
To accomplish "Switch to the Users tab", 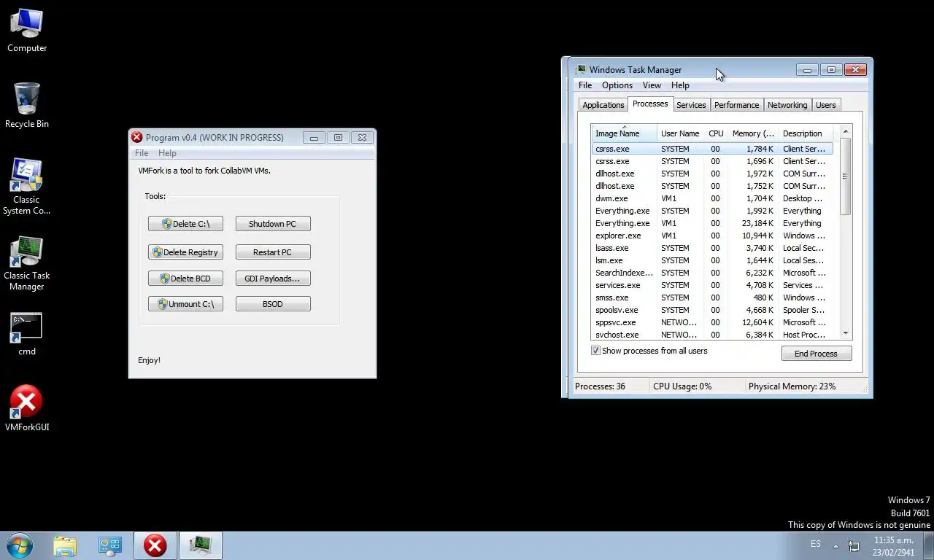I will (x=826, y=105).
